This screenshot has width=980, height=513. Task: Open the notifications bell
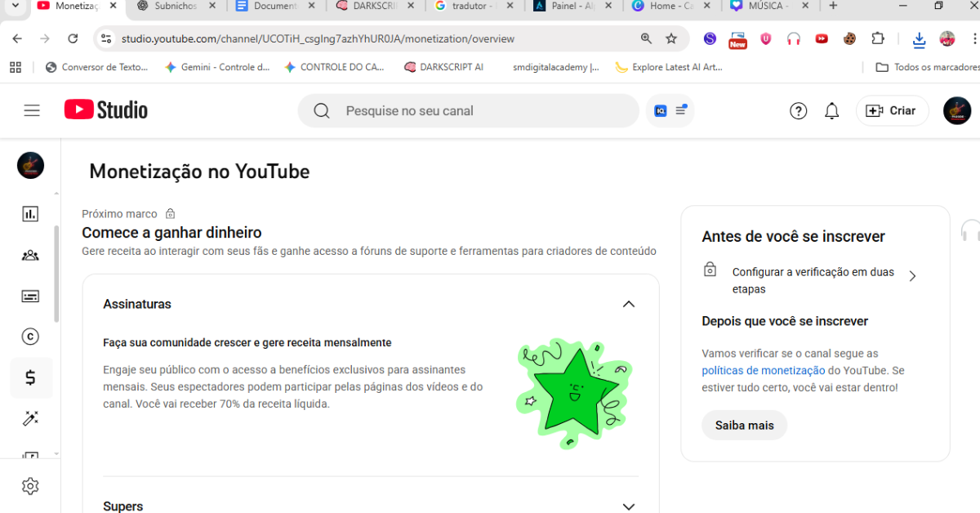[831, 111]
